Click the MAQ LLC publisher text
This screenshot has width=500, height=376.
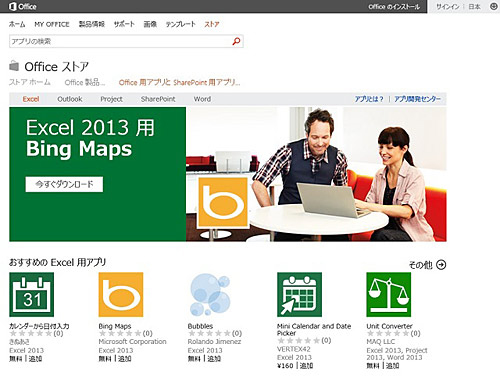pyautogui.click(x=380, y=342)
